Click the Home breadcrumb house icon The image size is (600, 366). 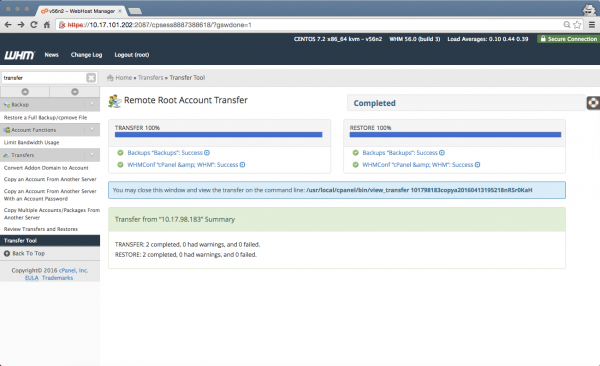coord(110,78)
